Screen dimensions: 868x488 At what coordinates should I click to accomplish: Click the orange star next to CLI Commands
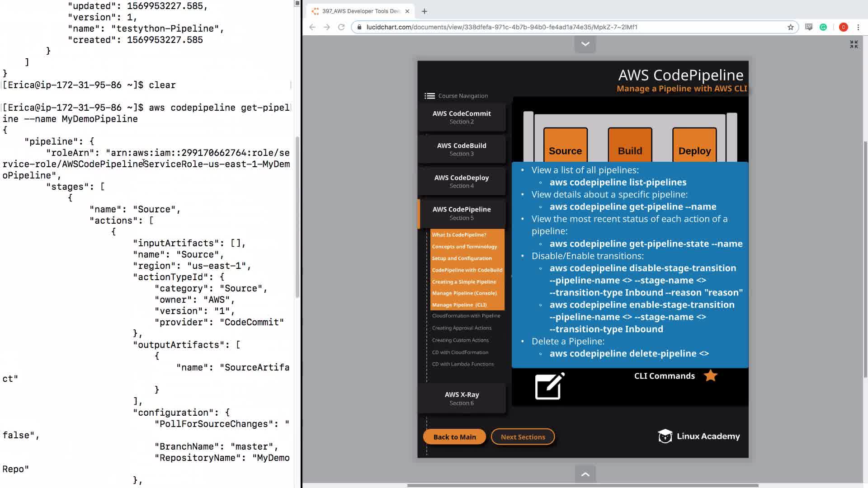(711, 376)
